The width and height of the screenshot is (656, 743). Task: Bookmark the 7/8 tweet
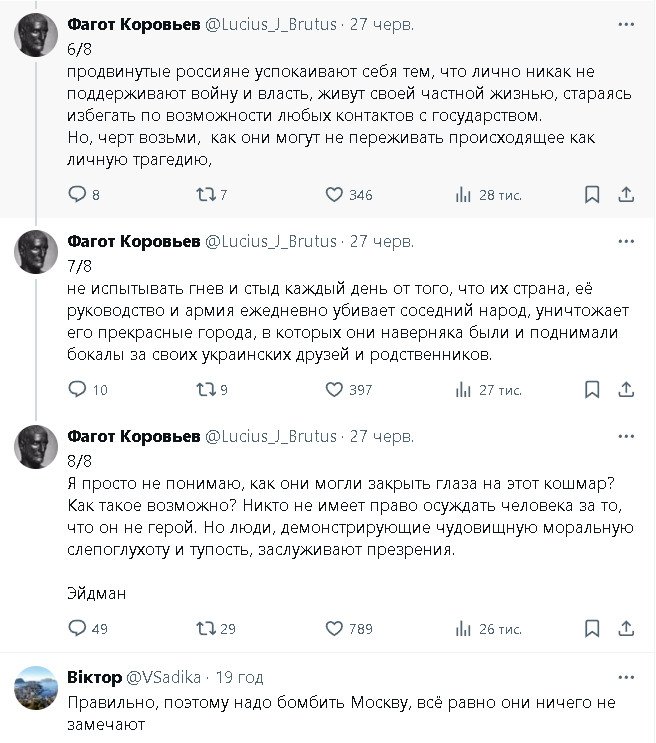(x=592, y=390)
